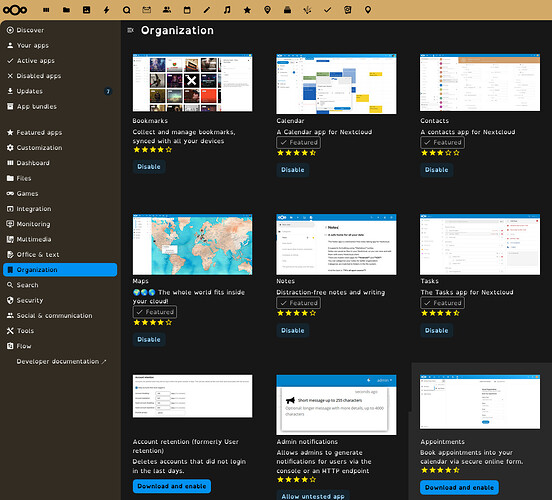Click the sparkle burst icon in top bar
Image resolution: width=552 pixels, height=500 pixels.
(307, 10)
